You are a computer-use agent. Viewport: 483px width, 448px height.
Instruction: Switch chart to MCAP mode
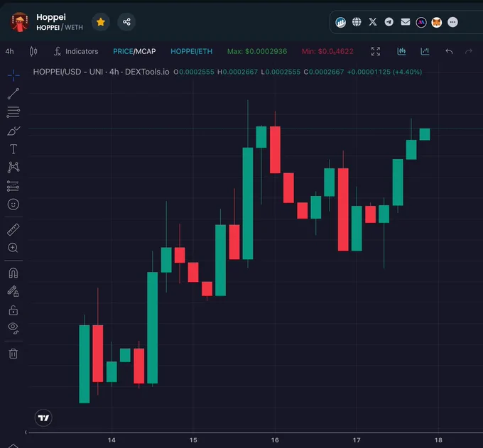point(146,51)
